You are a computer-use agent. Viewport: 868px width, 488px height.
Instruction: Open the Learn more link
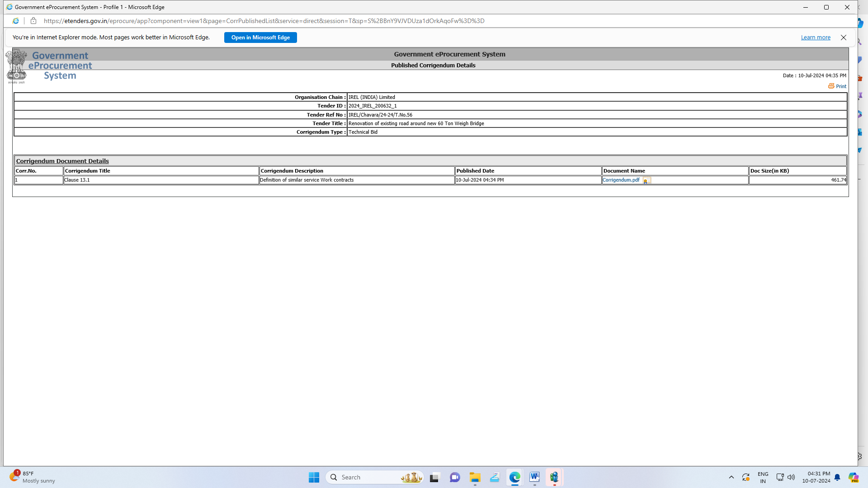tap(815, 38)
